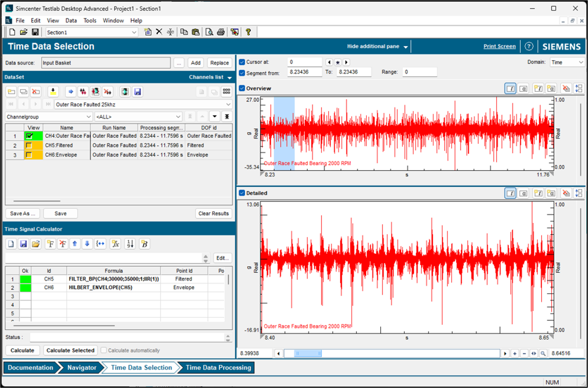Disable the 'Cursor at' checkbox

tap(242, 62)
